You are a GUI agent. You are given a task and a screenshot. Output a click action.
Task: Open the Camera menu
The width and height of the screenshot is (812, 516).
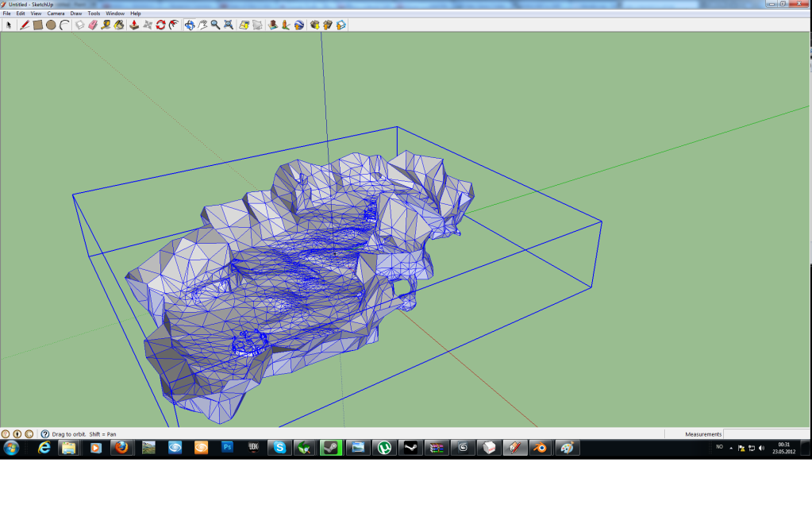coord(56,13)
